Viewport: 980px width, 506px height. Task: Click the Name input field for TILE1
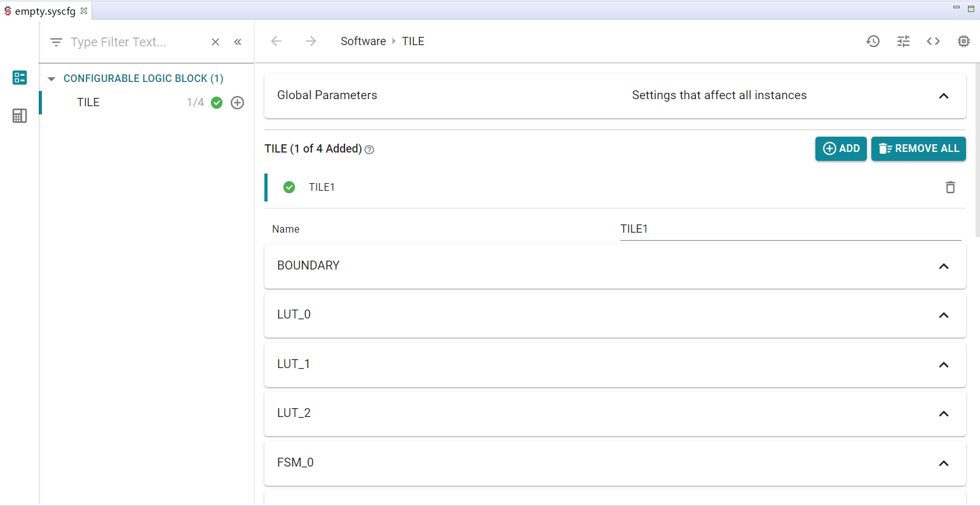tap(790, 229)
